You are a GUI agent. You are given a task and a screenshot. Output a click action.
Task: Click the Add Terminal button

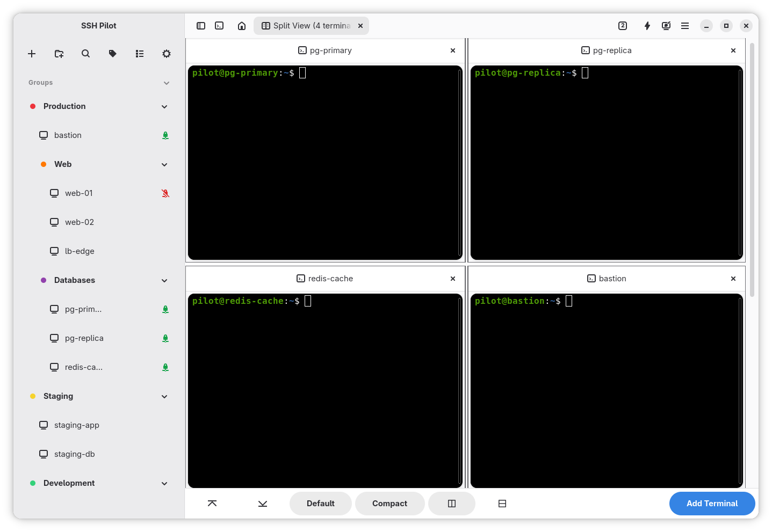point(712,504)
